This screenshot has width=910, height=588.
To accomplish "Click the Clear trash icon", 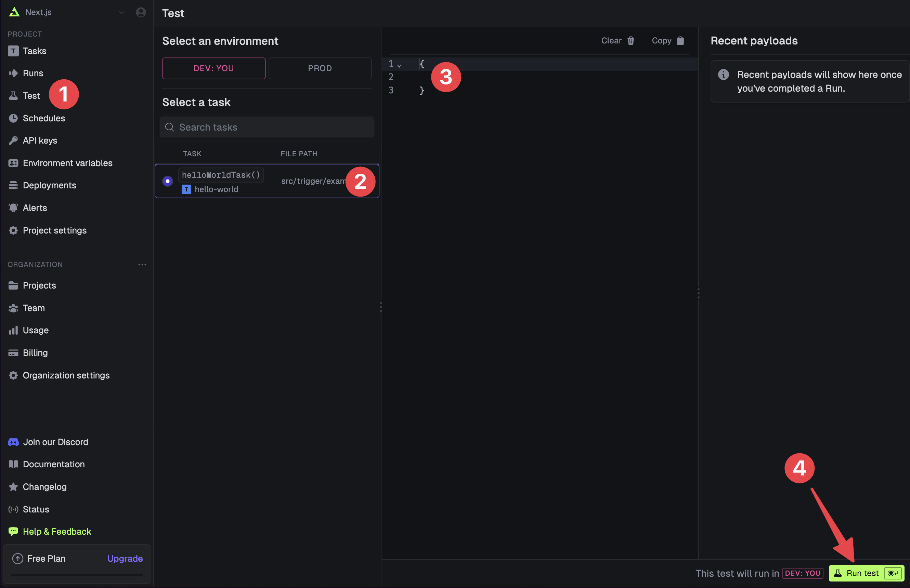I will 631,40.
